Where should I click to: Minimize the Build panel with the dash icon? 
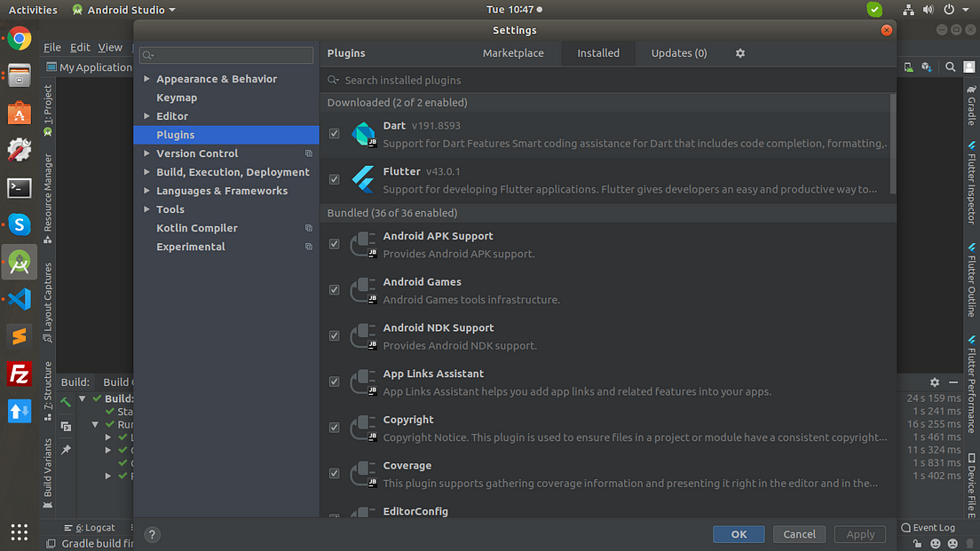coord(953,382)
